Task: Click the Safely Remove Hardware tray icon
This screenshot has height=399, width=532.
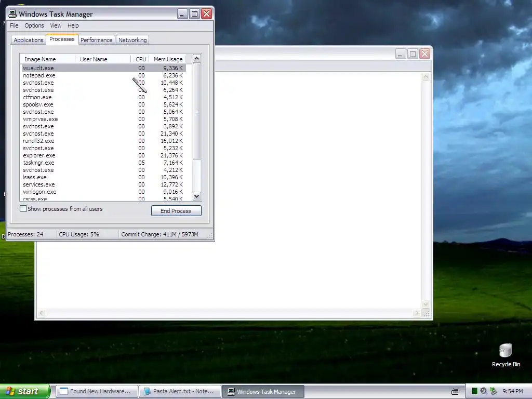Action: click(x=494, y=391)
